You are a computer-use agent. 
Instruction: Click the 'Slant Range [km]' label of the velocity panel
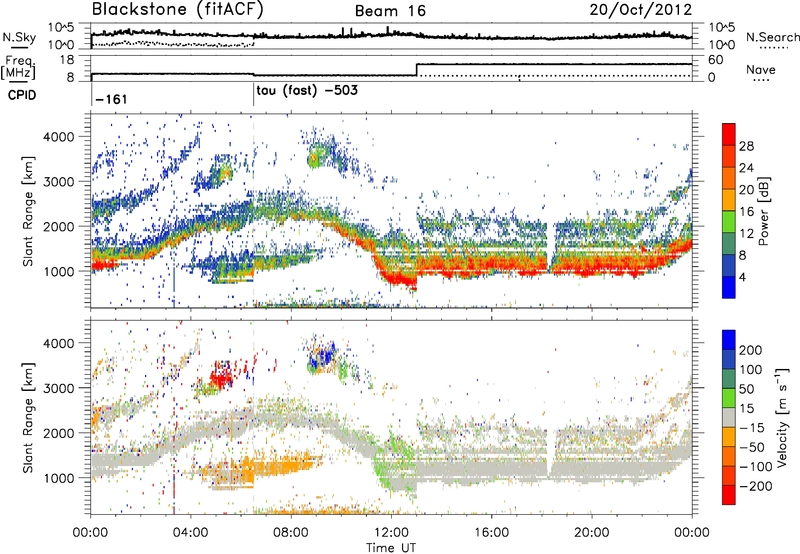coord(28,417)
